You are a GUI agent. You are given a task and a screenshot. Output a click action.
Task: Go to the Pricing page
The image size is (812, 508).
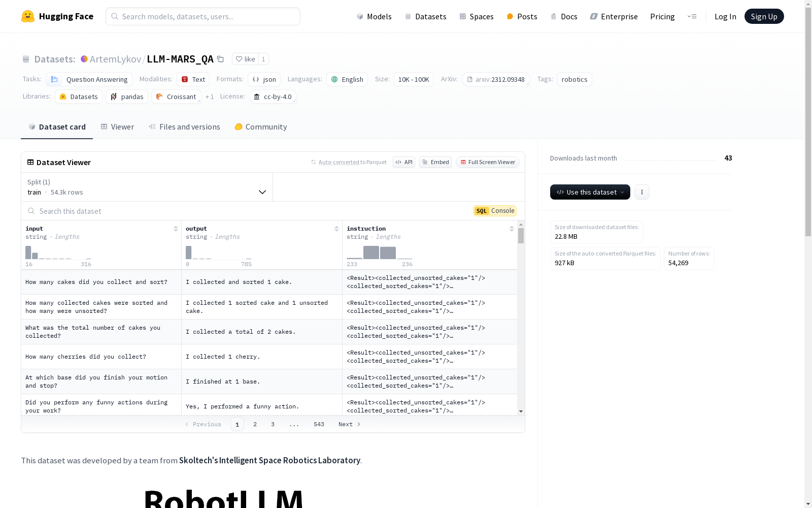[x=662, y=16]
